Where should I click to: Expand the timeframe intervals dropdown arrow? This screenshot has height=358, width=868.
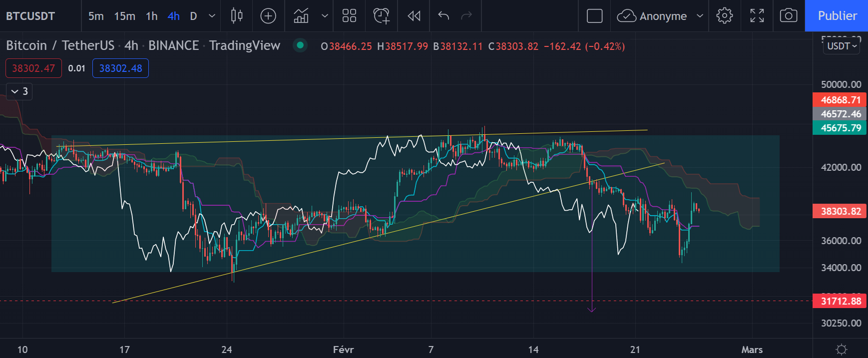click(212, 16)
